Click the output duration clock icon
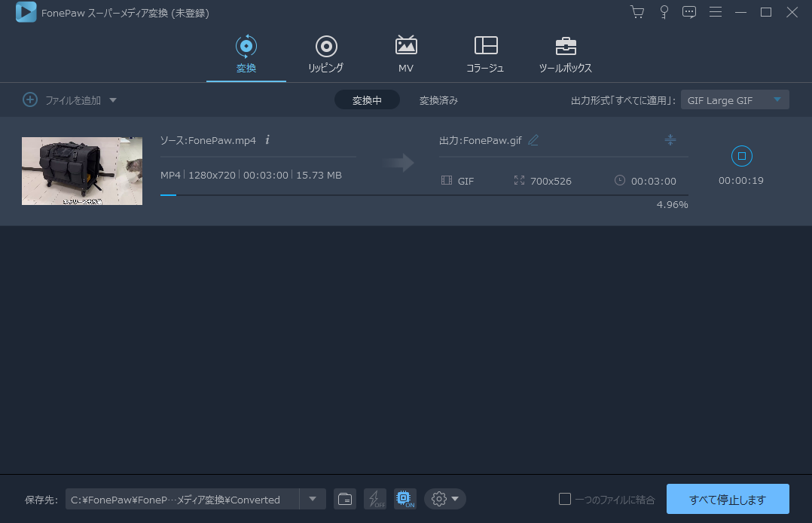 coord(619,180)
